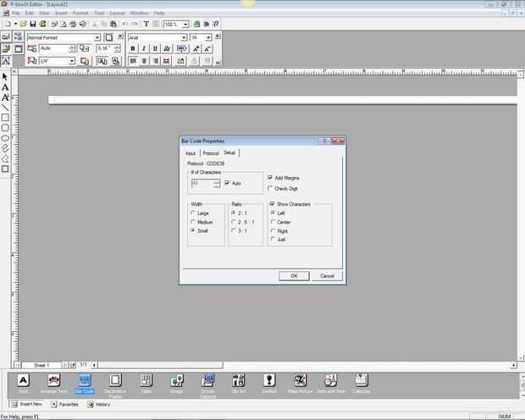525x420 pixels.
Task: Switch to the Input tab
Action: (191, 153)
